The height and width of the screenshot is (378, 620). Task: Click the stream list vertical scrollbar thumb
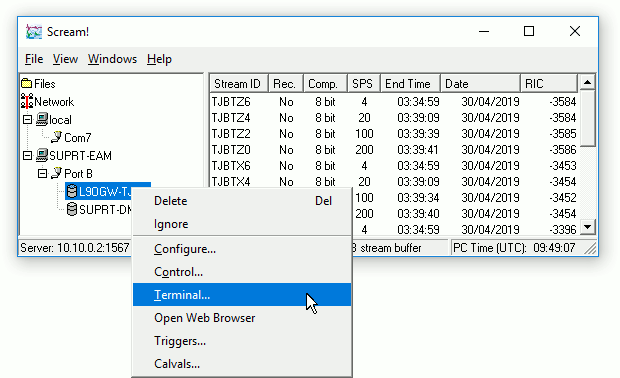(588, 118)
